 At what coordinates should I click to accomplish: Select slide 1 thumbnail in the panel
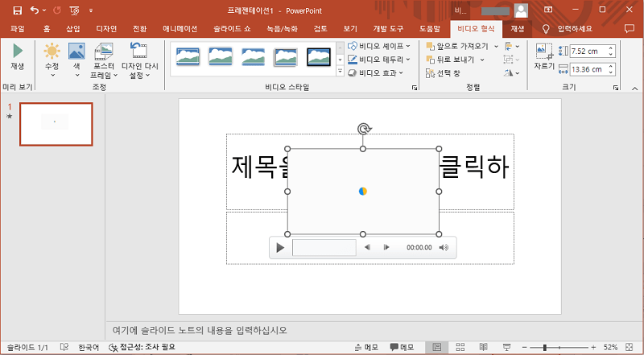click(56, 124)
